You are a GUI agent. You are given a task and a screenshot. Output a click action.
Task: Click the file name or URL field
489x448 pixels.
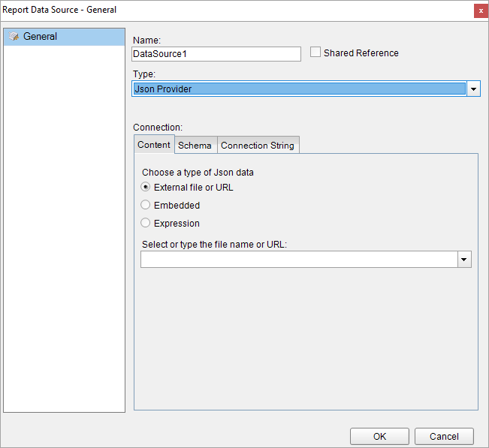tap(299, 260)
